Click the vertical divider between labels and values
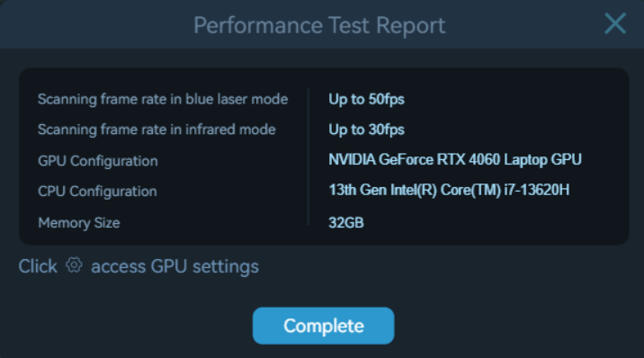 pos(308,157)
